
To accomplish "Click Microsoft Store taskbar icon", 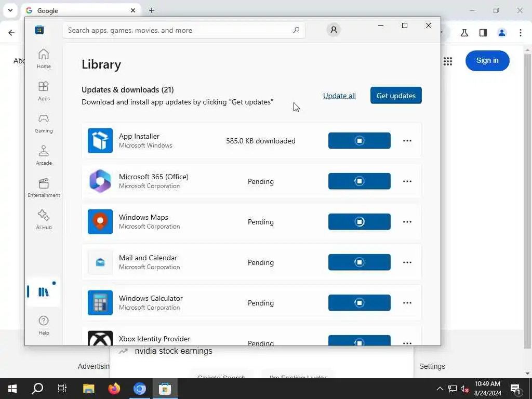I will click(x=165, y=389).
